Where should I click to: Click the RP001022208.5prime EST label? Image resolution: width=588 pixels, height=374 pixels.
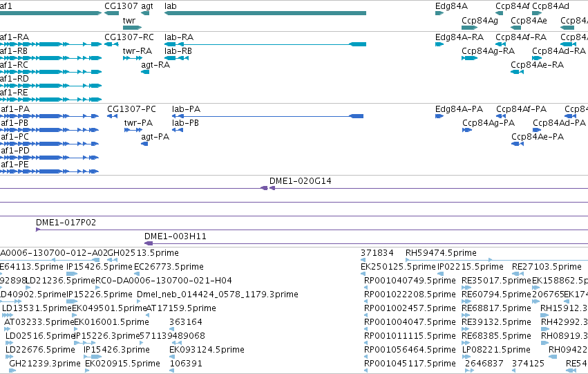410,294
